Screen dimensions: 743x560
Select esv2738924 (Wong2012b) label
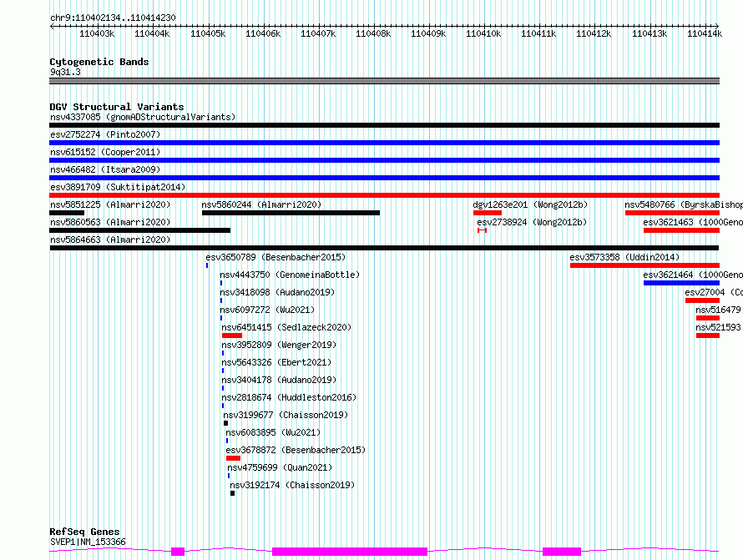click(532, 222)
